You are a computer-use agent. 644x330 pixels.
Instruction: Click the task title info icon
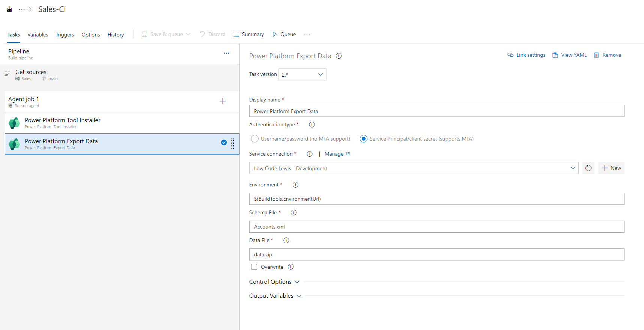[339, 56]
